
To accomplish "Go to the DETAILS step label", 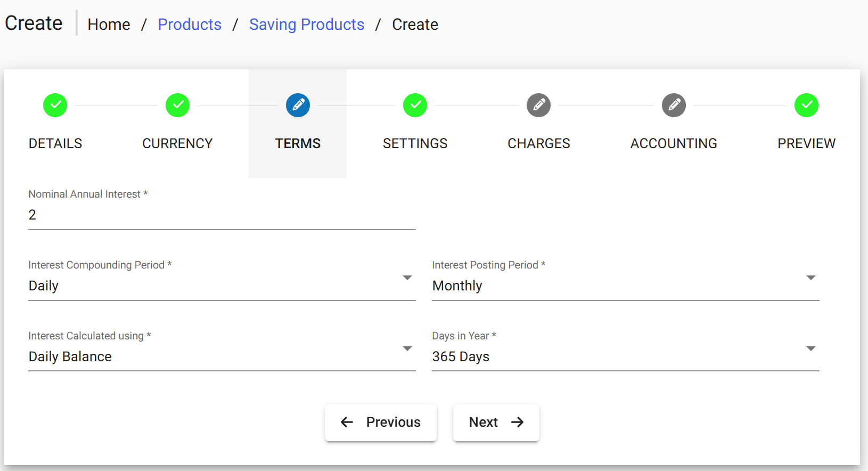I will (x=55, y=143).
